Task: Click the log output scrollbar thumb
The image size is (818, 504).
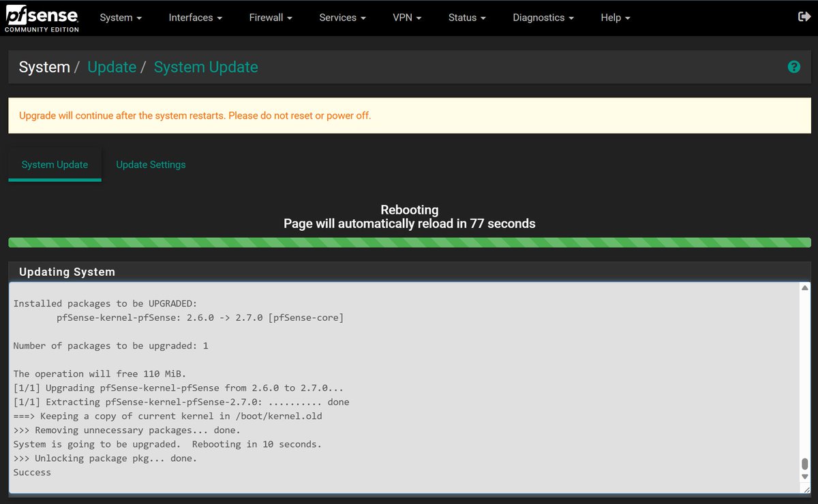Action: 805,464
